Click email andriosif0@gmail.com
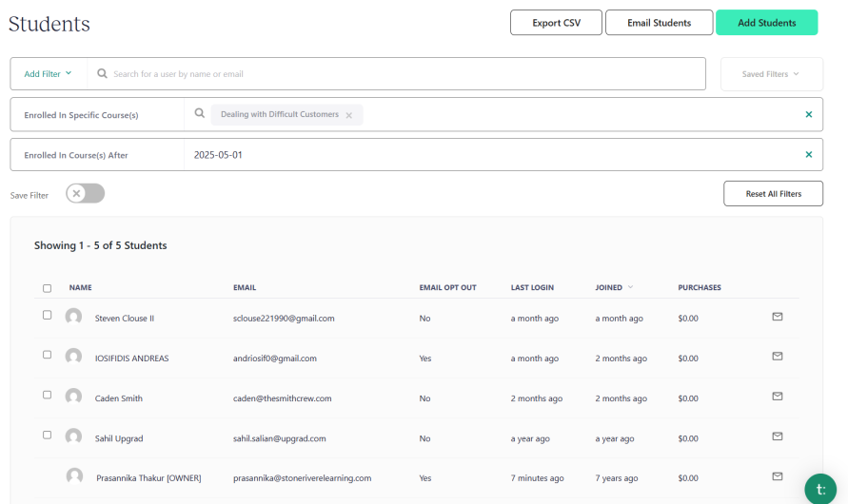Viewport: 848px width, 504px height. coord(275,359)
